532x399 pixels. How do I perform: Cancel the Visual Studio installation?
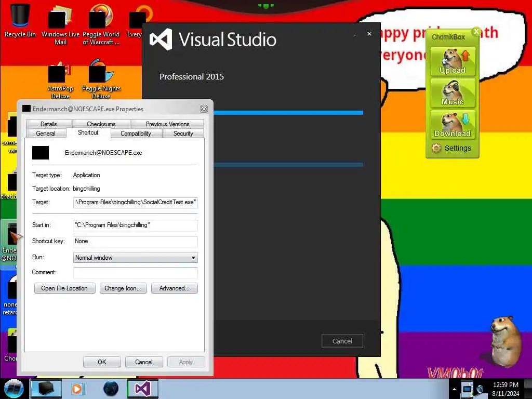[342, 341]
